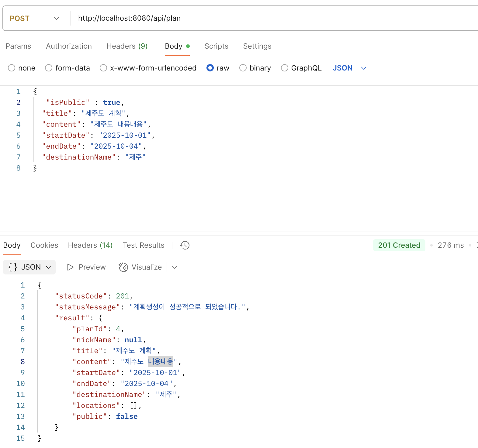
Task: Choose x-www-form-urlencoded body option
Action: pyautogui.click(x=103, y=68)
